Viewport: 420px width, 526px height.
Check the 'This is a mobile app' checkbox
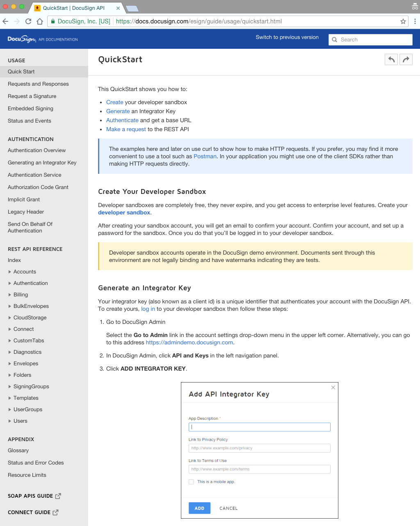tap(191, 482)
